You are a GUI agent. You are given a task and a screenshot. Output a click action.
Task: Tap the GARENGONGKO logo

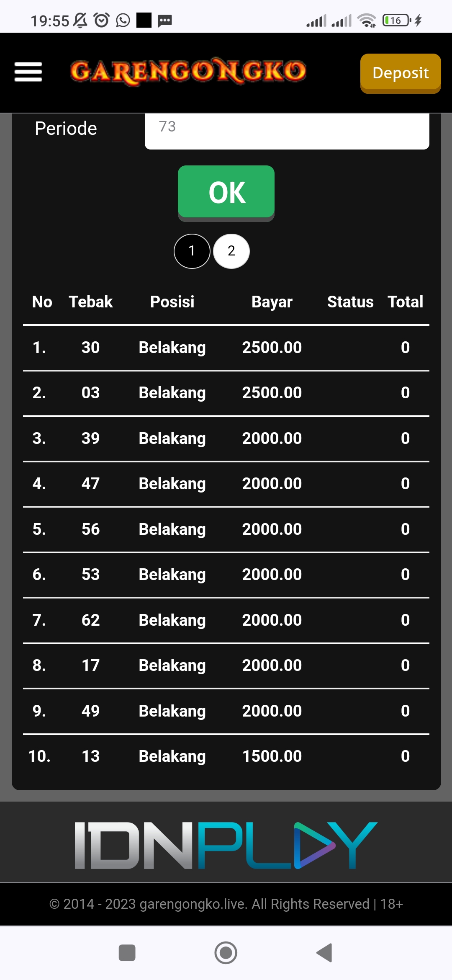pos(188,72)
